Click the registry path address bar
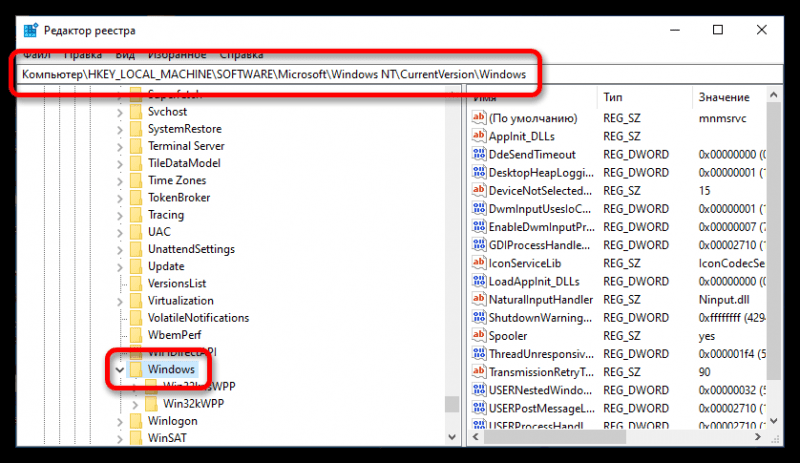This screenshot has height=463, width=800. point(400,75)
